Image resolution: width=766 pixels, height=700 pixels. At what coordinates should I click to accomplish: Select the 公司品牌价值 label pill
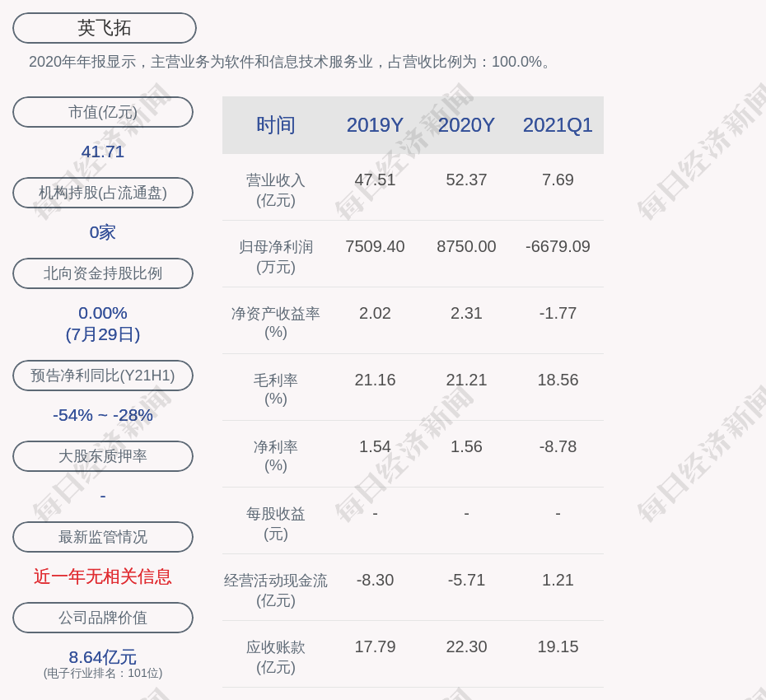103,618
